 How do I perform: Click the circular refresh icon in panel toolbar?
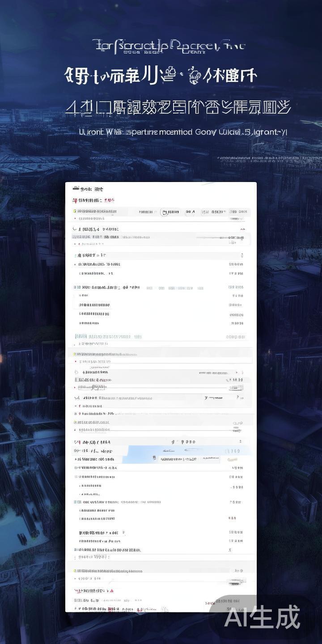[x=164, y=212]
